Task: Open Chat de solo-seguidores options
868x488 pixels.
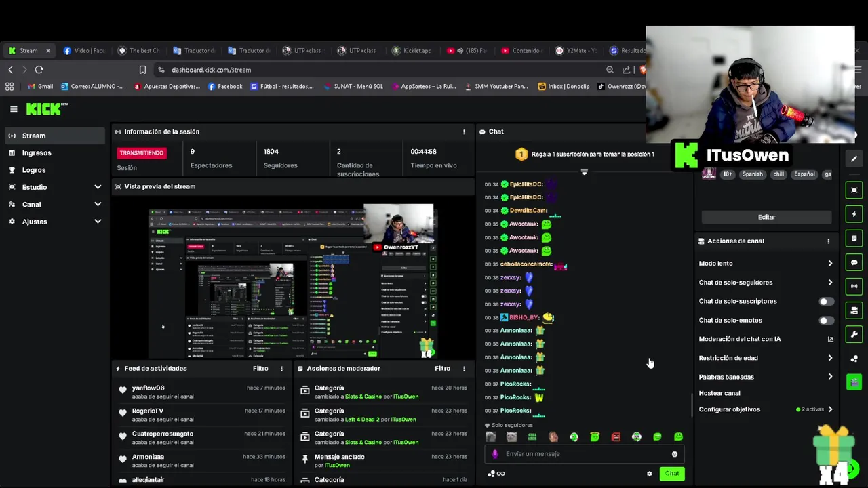Action: point(766,283)
